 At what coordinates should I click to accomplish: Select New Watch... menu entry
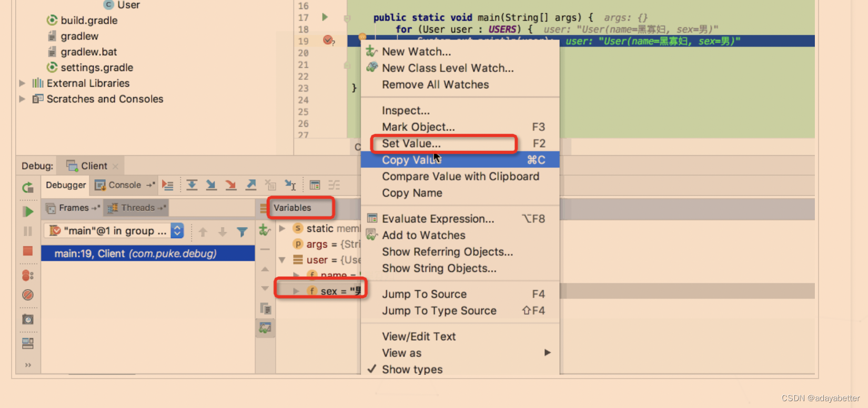pyautogui.click(x=460, y=52)
